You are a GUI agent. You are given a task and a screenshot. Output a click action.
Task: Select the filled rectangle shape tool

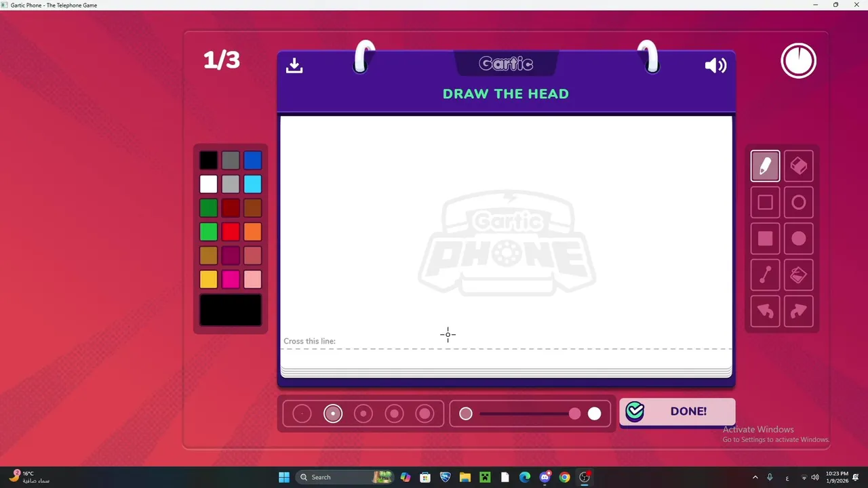(765, 239)
